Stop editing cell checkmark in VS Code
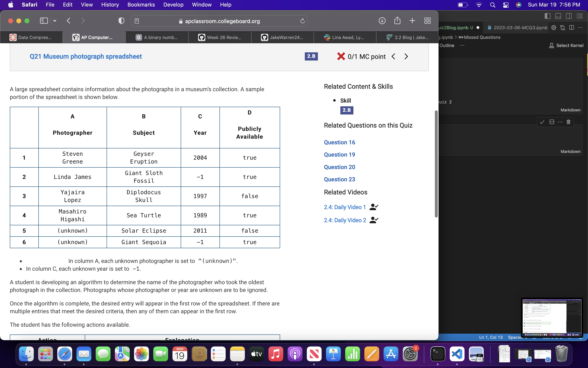Screen dimensions: 588x368 pos(542,122)
